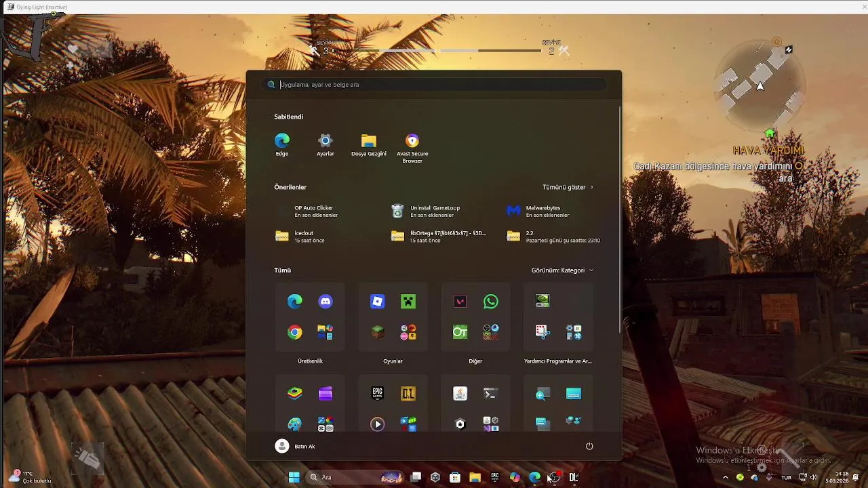Click the Start menu scrollbar

(620, 218)
